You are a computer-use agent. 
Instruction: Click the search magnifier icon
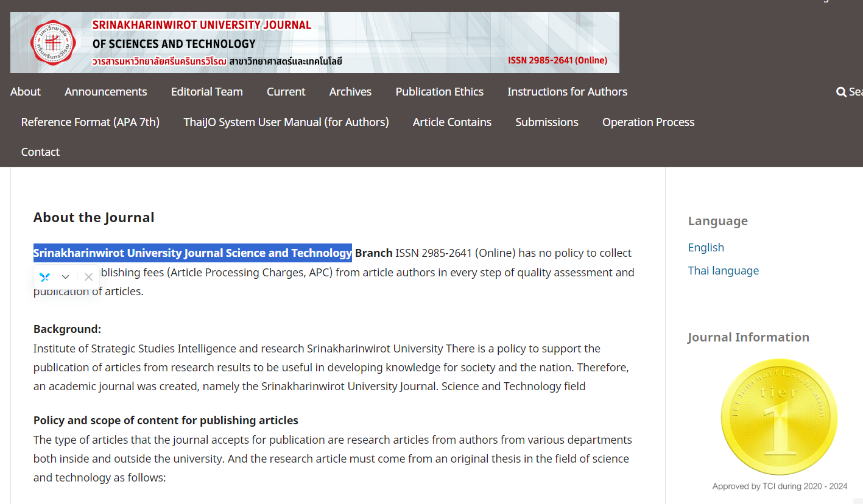tap(841, 92)
